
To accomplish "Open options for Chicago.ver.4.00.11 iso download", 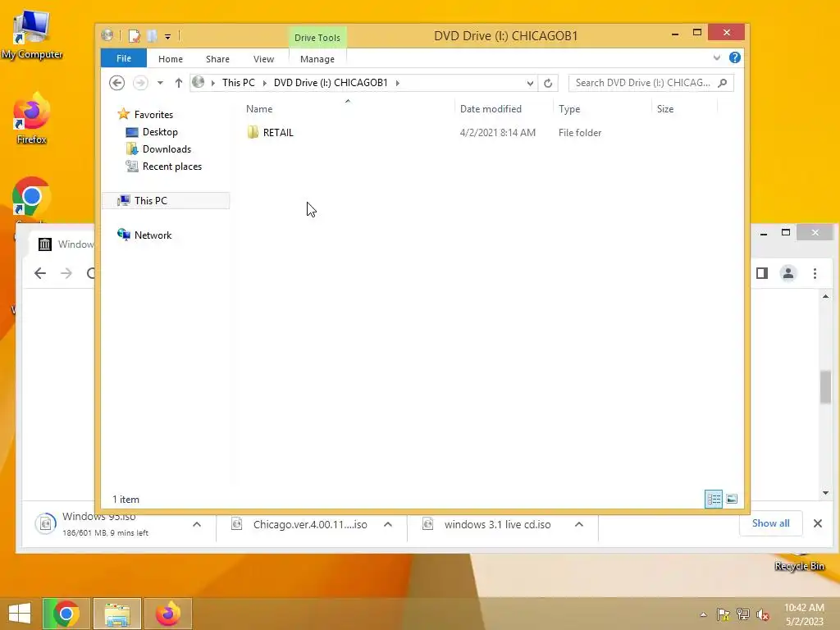I will (x=388, y=524).
